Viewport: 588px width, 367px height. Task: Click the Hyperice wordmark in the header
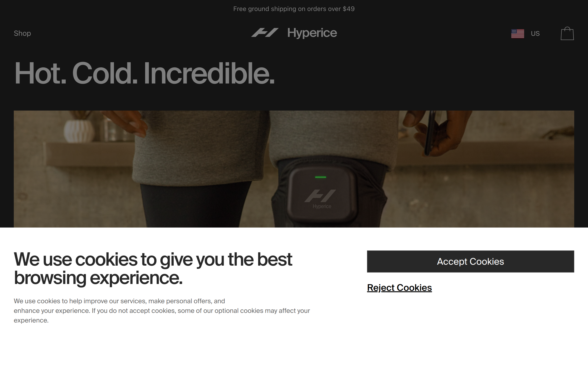312,33
